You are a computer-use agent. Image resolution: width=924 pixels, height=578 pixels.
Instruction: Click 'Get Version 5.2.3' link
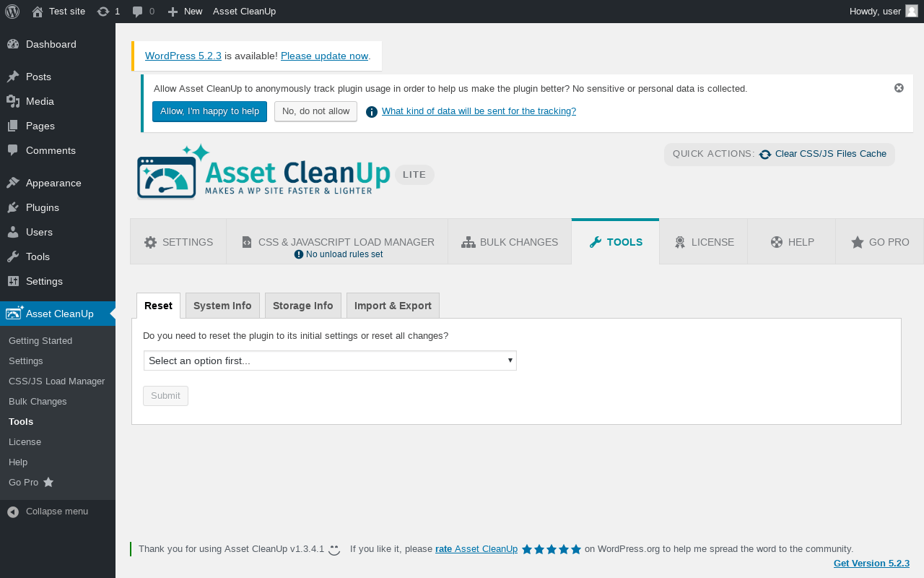point(871,564)
